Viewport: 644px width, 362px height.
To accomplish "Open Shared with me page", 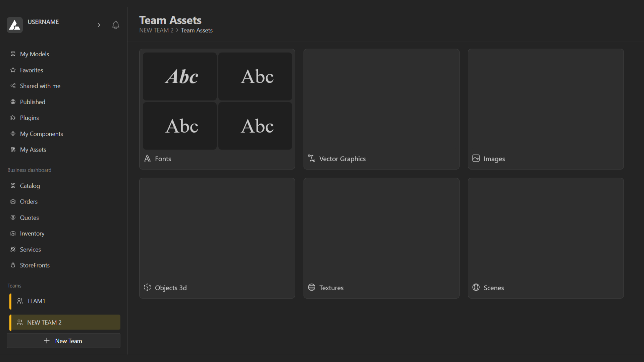I will 40,86.
